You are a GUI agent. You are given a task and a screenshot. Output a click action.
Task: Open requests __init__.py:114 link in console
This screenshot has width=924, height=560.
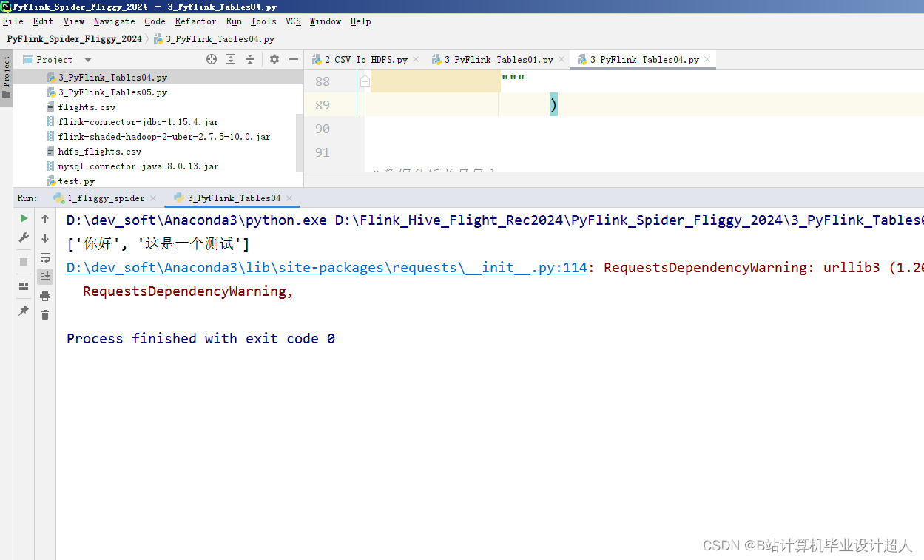pyautogui.click(x=326, y=268)
